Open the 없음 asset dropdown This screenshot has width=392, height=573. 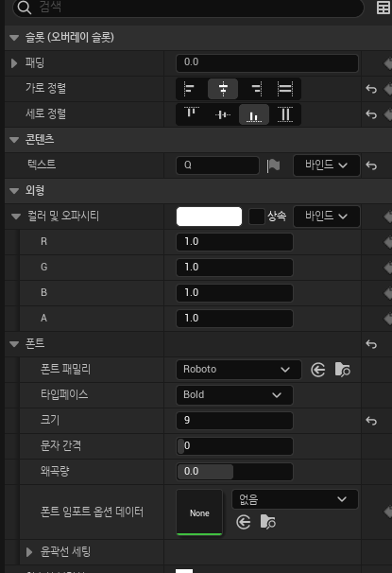295,499
